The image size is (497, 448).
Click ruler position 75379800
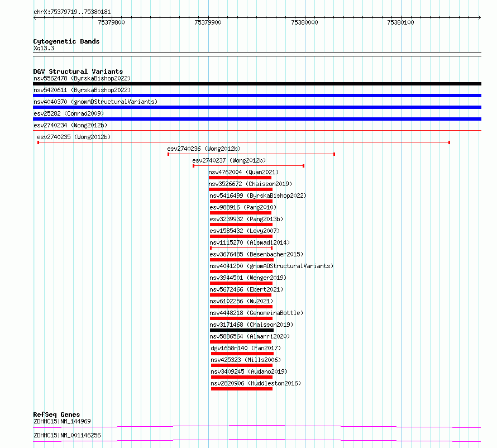(111, 22)
